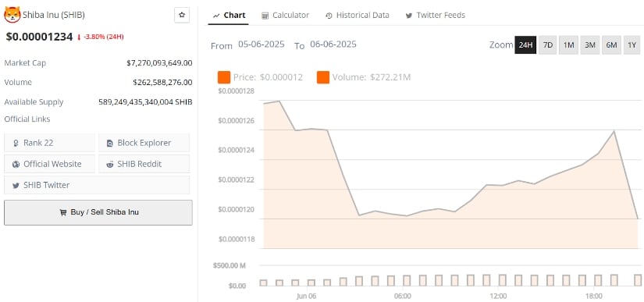644x302 pixels.
Task: Open the Twitter Feeds tab
Action: point(435,15)
